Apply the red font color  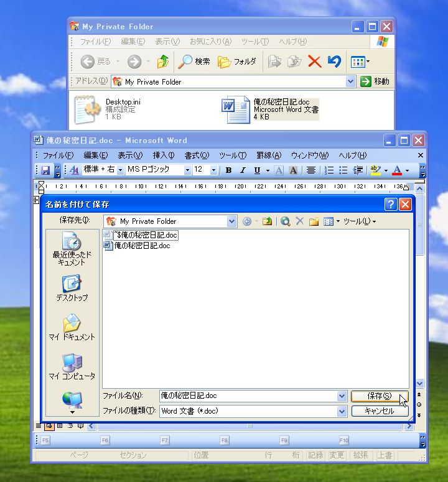pyautogui.click(x=397, y=170)
